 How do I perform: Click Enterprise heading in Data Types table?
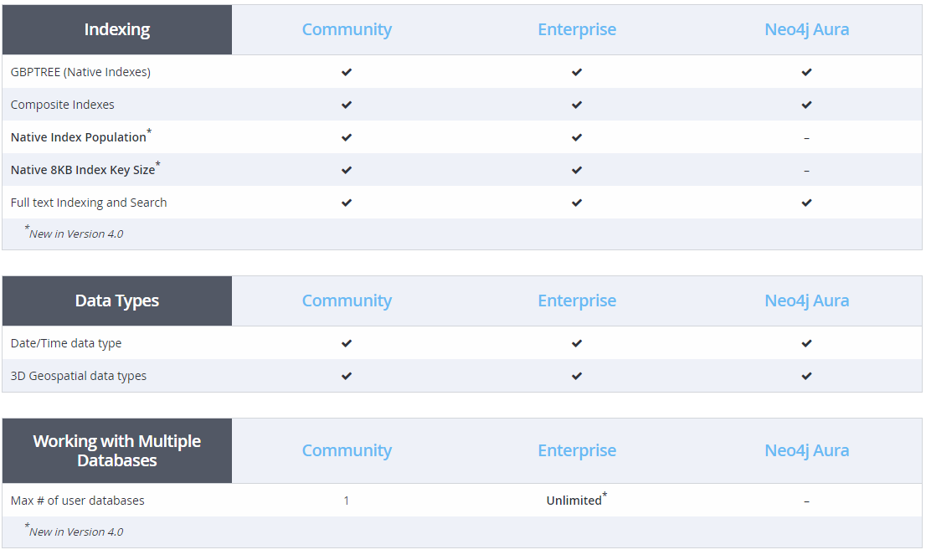point(577,301)
